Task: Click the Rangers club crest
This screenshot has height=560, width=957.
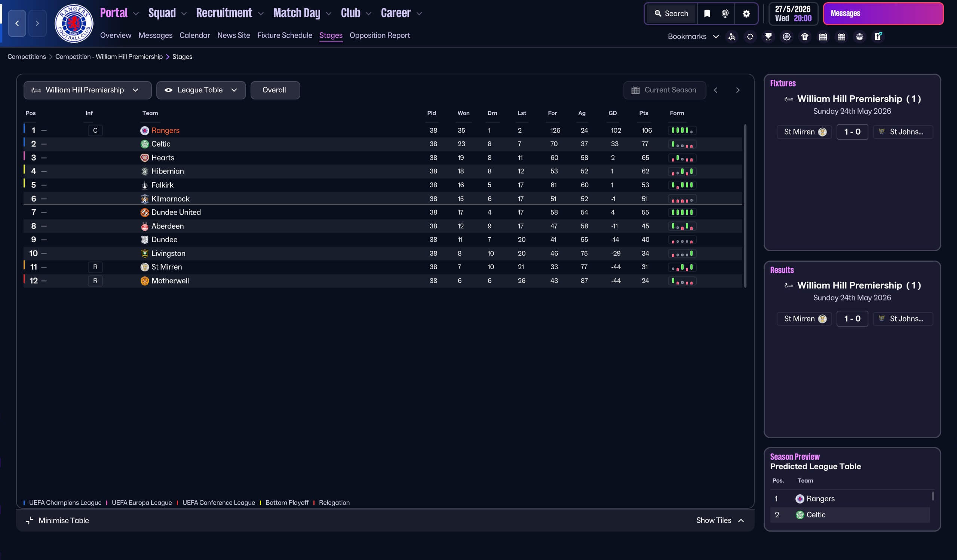Action: point(74,24)
